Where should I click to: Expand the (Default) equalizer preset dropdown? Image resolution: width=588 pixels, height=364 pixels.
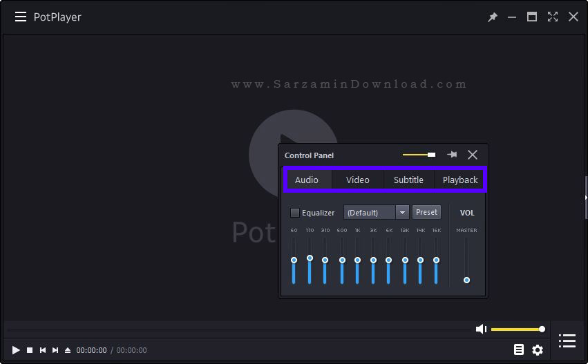point(402,213)
